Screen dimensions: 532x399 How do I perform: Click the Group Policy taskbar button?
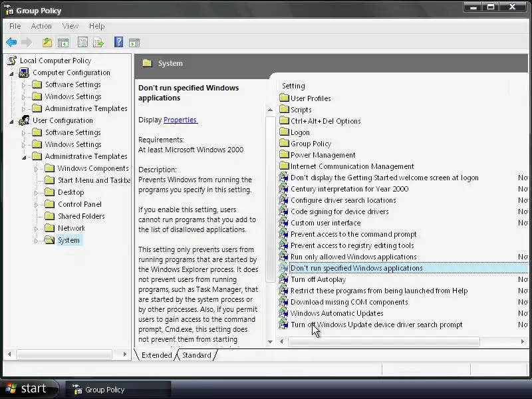[x=118, y=390]
